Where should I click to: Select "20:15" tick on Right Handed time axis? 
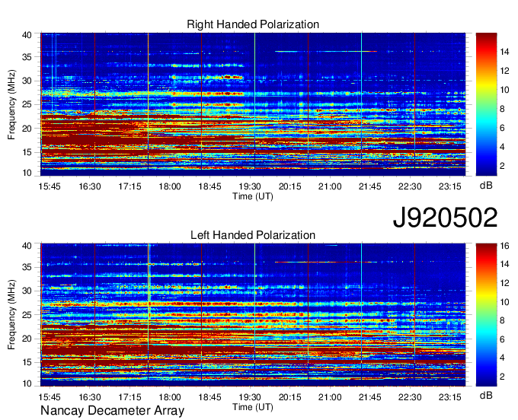(x=290, y=186)
